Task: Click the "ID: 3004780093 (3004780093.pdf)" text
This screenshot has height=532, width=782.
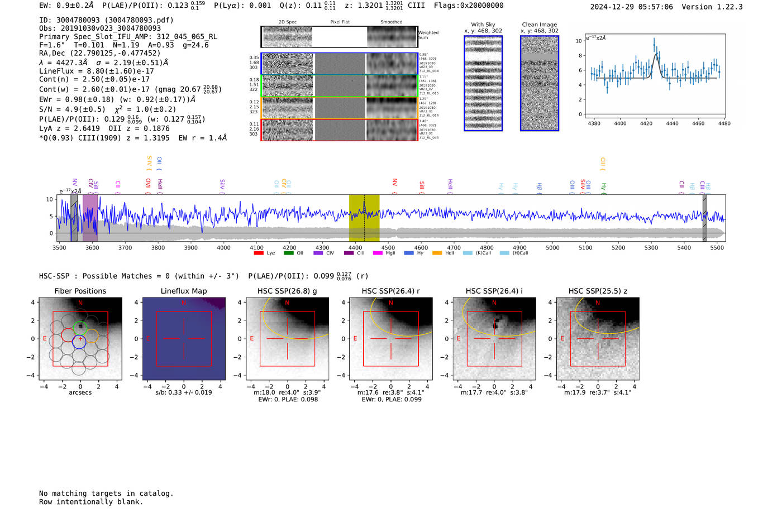Action: pyautogui.click(x=106, y=20)
